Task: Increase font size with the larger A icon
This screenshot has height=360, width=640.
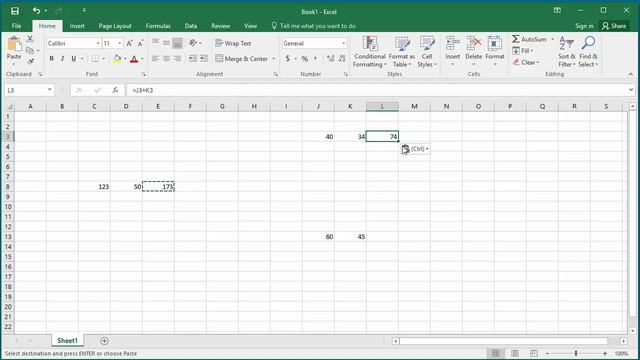Action: click(x=129, y=43)
